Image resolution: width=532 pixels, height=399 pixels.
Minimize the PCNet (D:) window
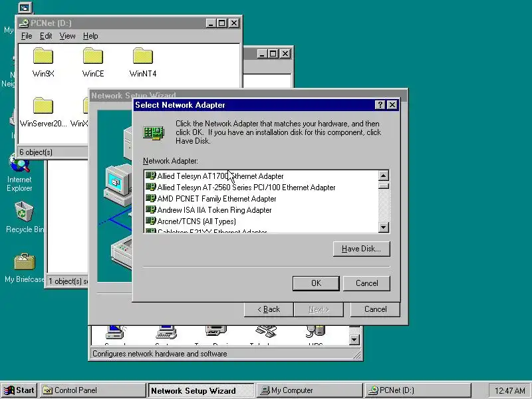coord(211,23)
